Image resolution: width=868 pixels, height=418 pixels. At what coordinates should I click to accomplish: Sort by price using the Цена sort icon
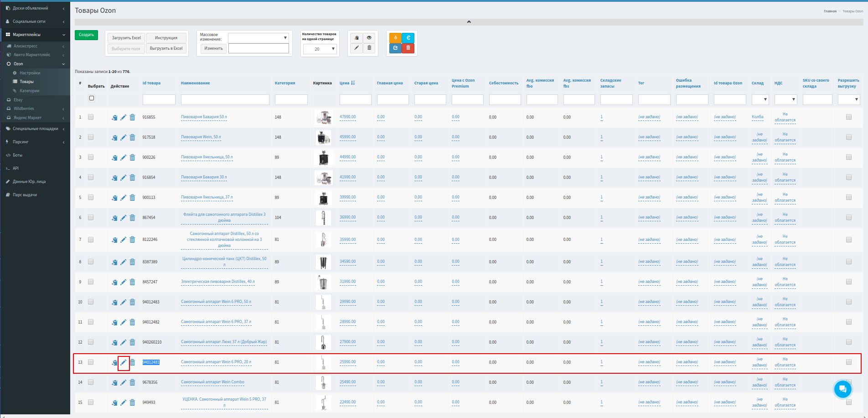pyautogui.click(x=353, y=83)
